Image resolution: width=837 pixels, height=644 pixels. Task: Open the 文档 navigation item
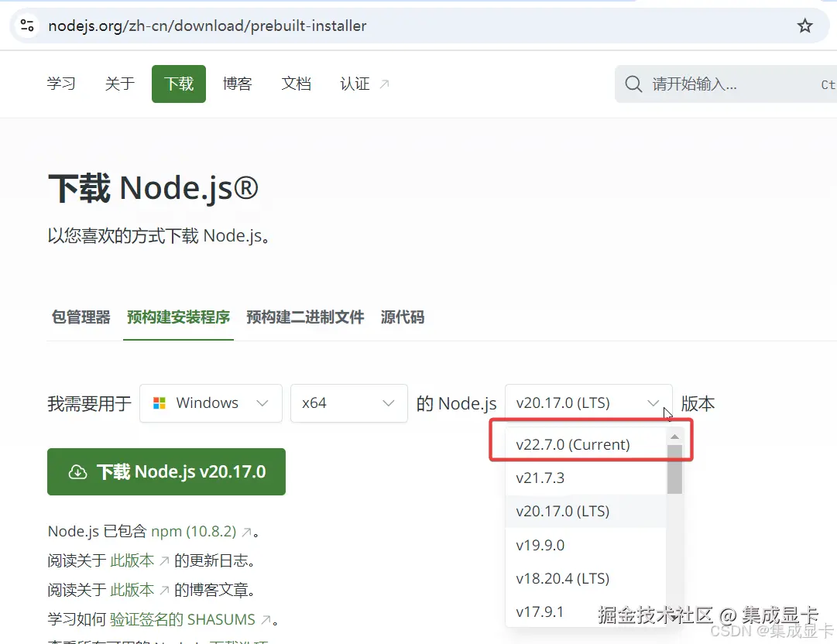296,84
